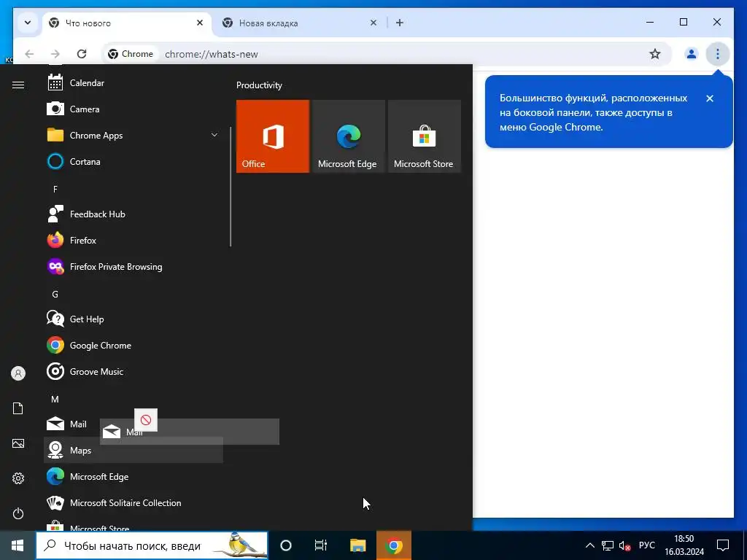747x560 pixels.
Task: Show hidden tray icons arrow
Action: [x=589, y=545]
